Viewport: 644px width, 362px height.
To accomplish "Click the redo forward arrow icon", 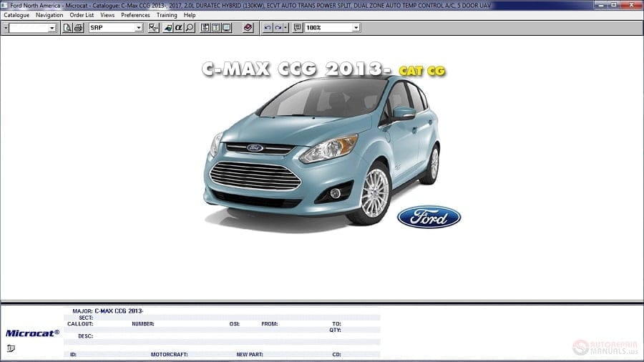I will [278, 28].
